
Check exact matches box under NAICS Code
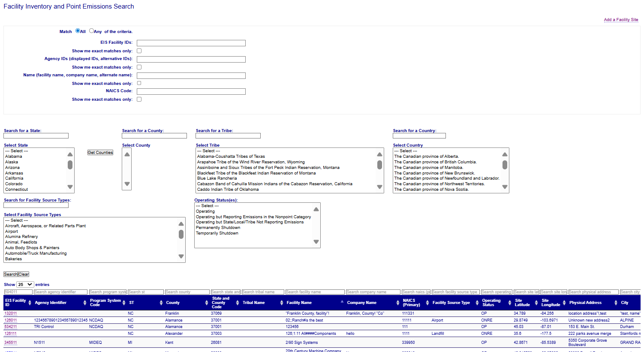point(139,99)
